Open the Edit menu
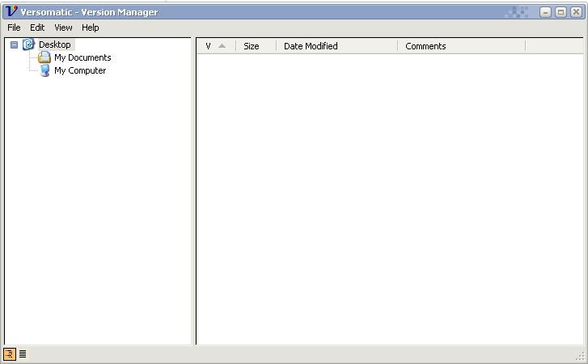 click(x=37, y=28)
